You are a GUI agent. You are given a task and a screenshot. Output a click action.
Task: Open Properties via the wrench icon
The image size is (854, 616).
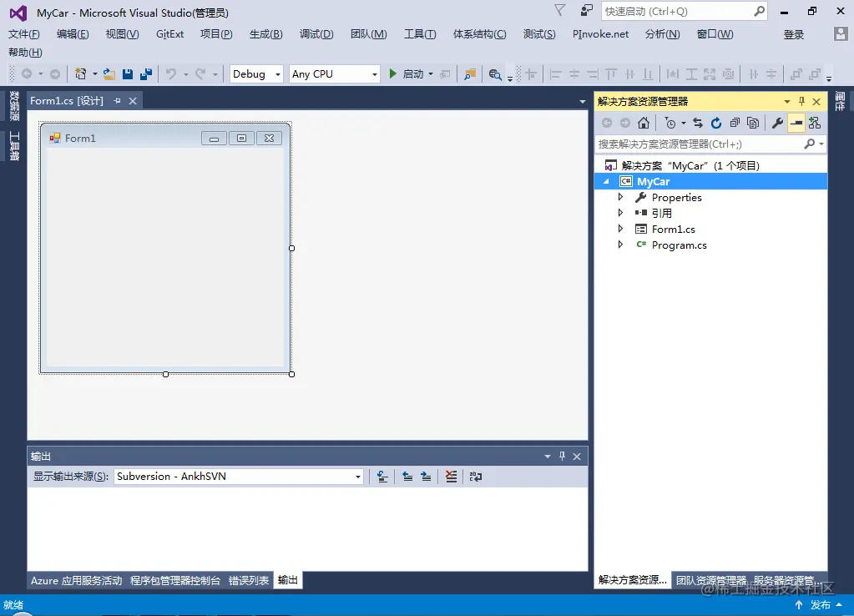click(x=778, y=123)
